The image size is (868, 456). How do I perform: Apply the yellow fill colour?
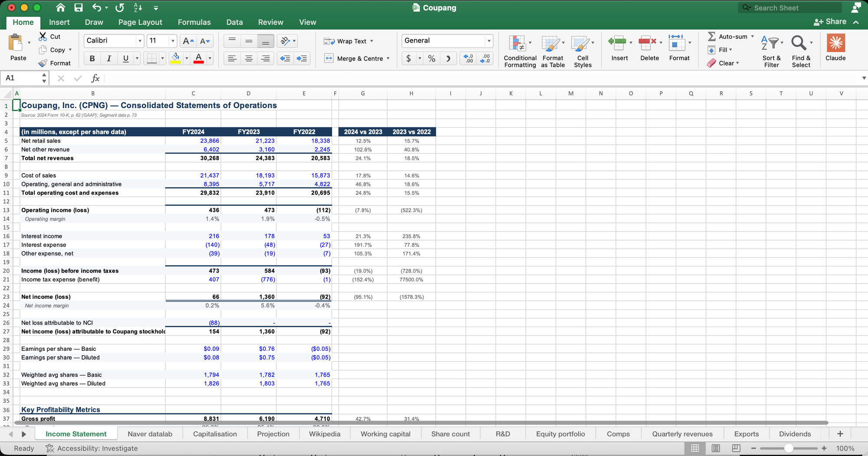175,59
